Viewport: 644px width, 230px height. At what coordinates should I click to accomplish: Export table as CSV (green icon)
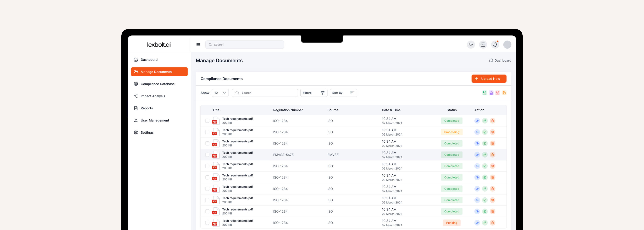point(484,93)
